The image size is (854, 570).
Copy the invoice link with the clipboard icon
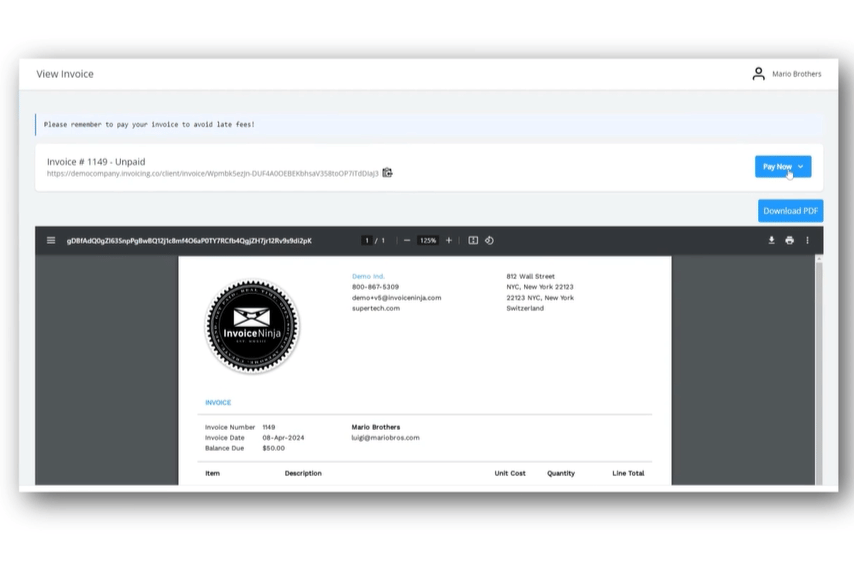point(387,173)
